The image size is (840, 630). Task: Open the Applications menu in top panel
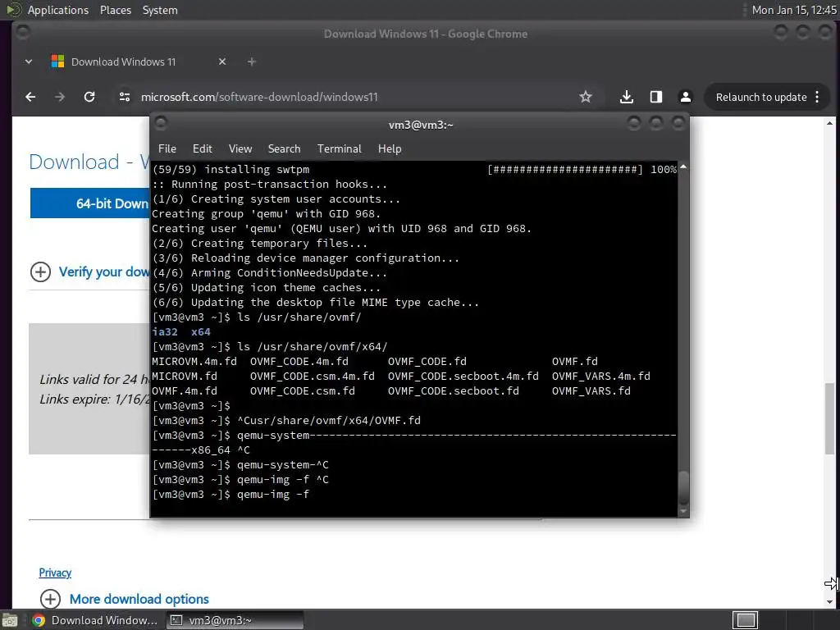coord(58,10)
